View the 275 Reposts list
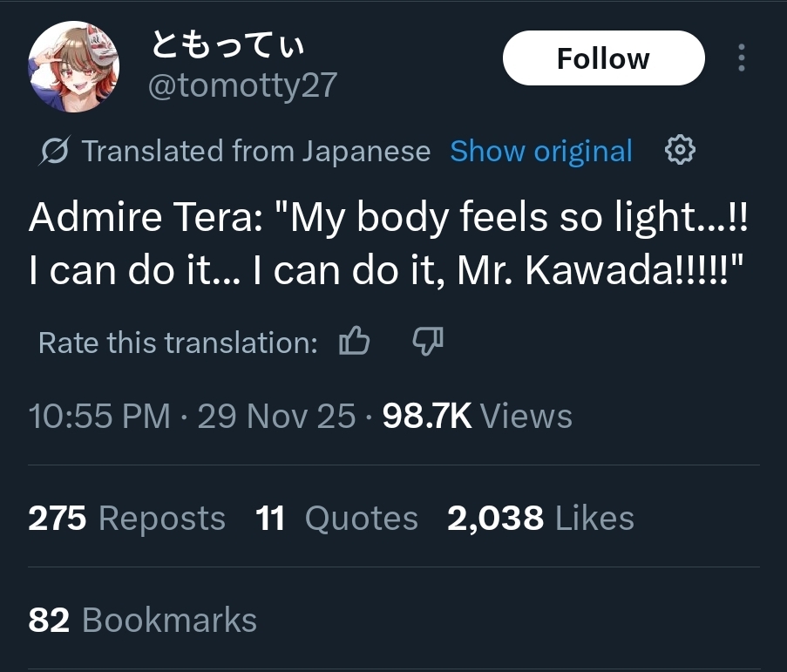Screen dimensions: 787x672 pyautogui.click(x=127, y=518)
